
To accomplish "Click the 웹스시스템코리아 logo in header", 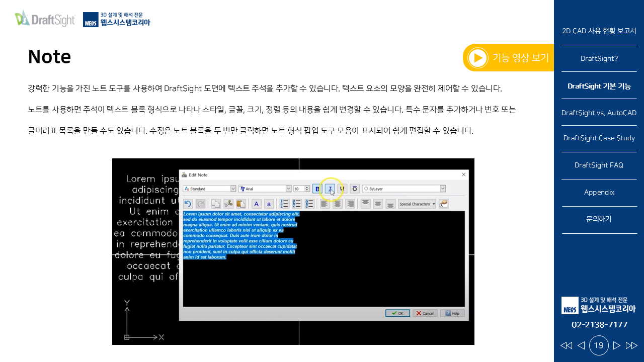I will [x=117, y=19].
